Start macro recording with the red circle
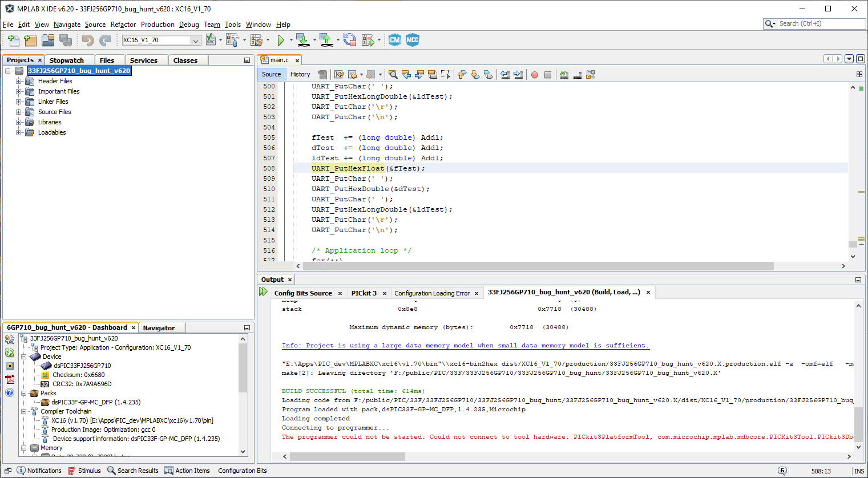The image size is (868, 478). pos(535,75)
